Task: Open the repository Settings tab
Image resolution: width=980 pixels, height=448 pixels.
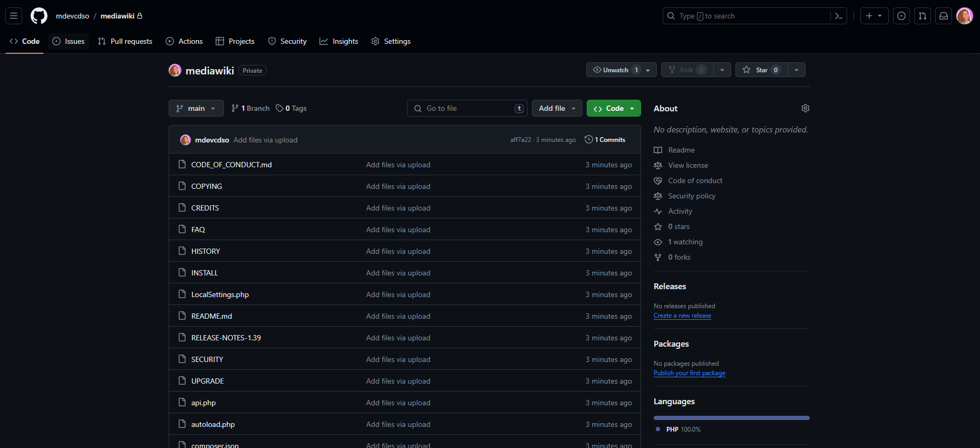Action: (391, 41)
